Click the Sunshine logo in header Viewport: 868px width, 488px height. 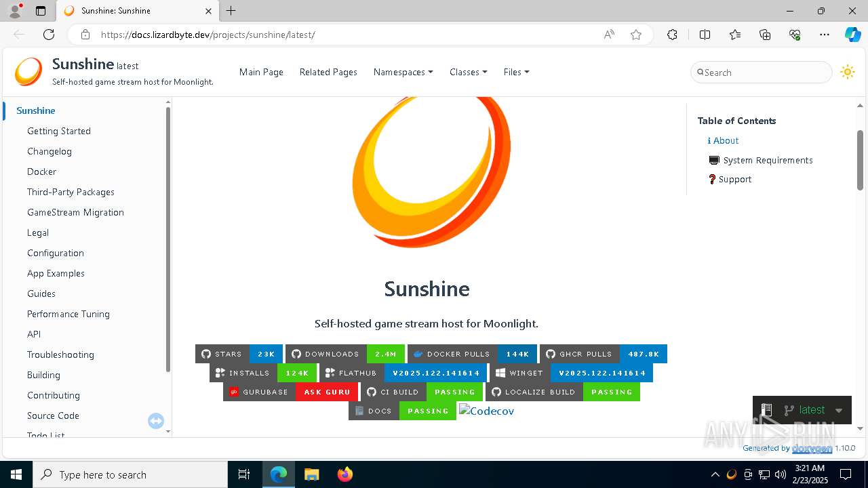28,72
